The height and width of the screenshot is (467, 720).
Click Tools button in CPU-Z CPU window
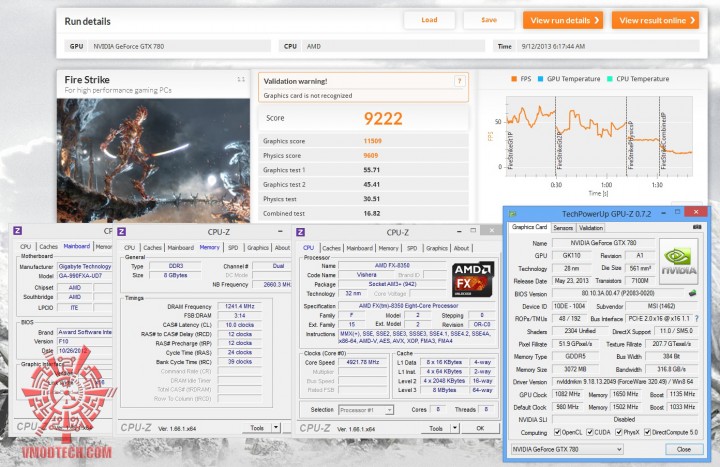click(x=436, y=428)
